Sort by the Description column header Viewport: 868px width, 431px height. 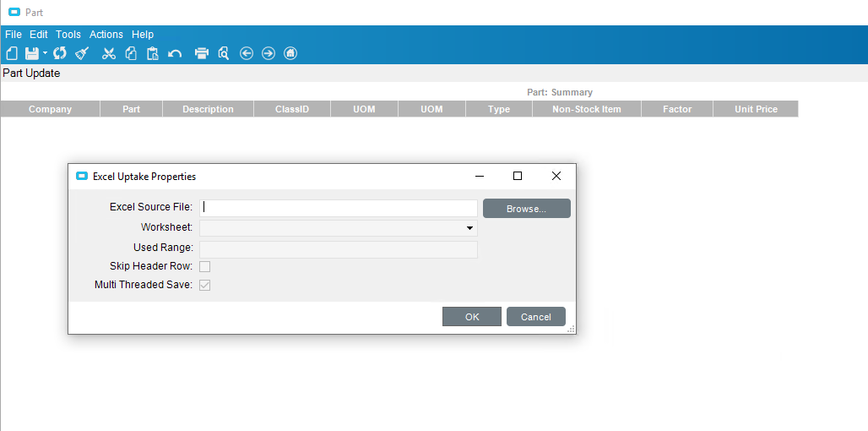tap(209, 109)
